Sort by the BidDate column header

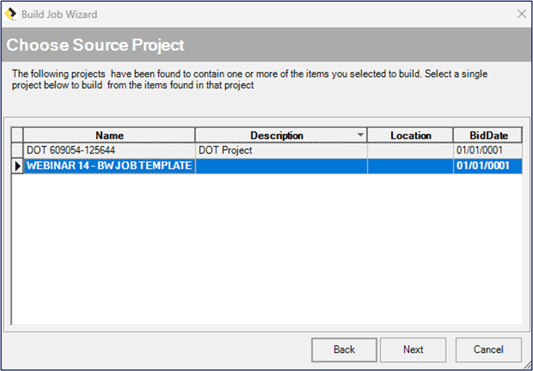(488, 135)
